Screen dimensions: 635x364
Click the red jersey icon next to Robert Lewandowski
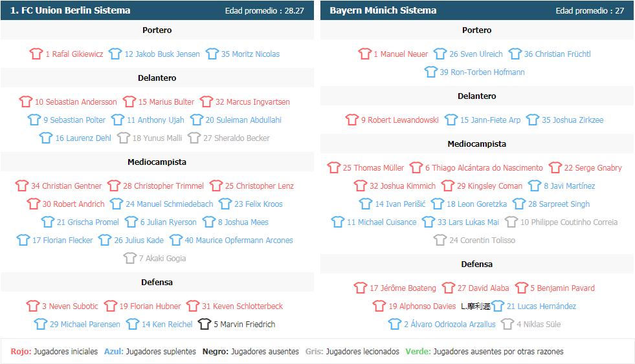[x=352, y=120]
